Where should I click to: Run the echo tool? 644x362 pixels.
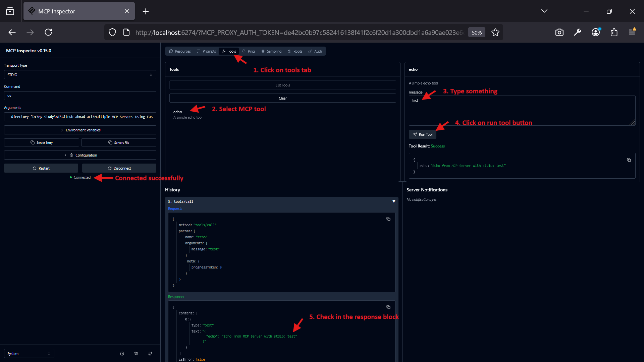click(x=423, y=134)
